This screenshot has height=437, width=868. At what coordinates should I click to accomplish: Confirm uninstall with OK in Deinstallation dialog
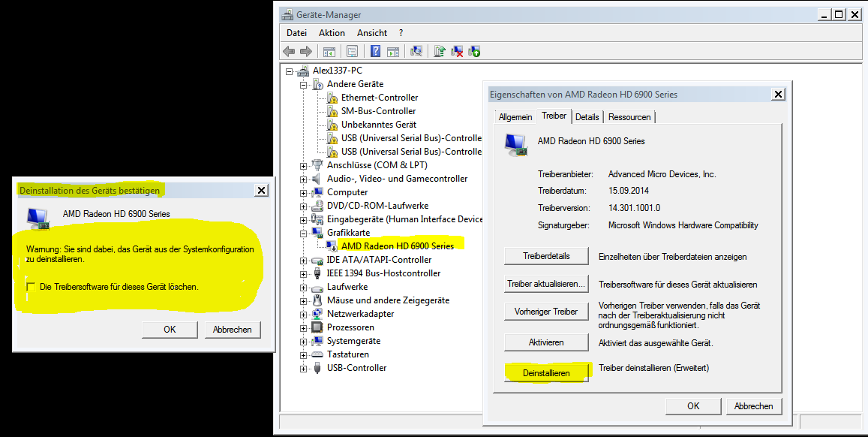[170, 329]
